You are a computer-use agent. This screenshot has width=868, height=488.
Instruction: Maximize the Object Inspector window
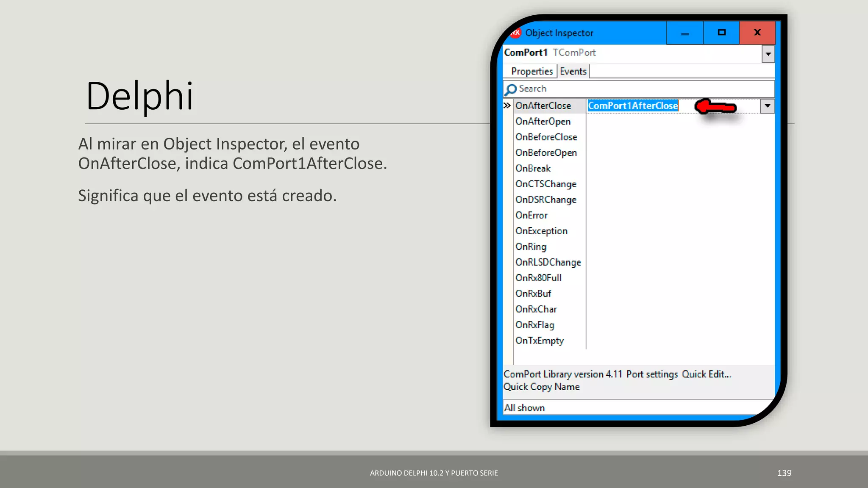click(721, 33)
